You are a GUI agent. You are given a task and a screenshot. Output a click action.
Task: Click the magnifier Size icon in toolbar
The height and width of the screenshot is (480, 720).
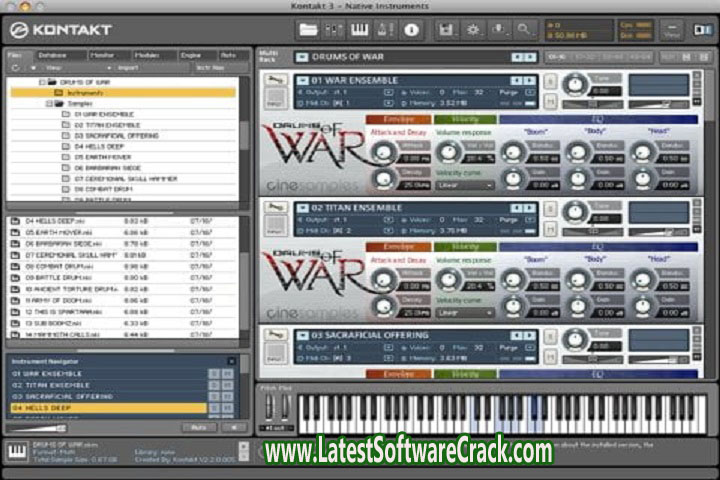point(524,30)
